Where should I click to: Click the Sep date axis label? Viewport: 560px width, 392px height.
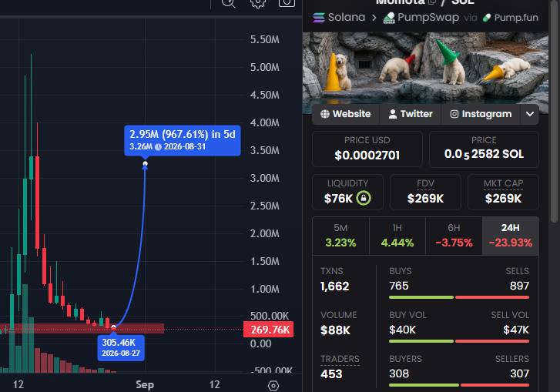[x=145, y=385]
